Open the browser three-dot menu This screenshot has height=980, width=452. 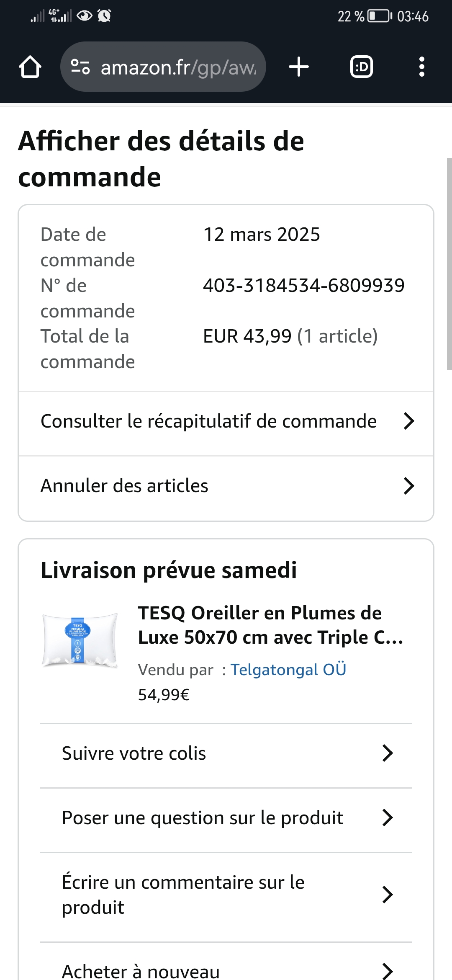click(421, 67)
